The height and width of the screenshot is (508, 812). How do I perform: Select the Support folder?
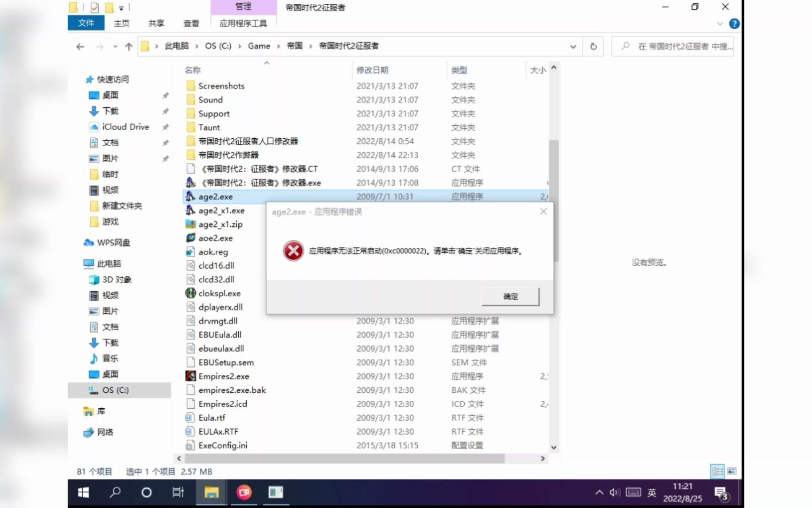[214, 113]
